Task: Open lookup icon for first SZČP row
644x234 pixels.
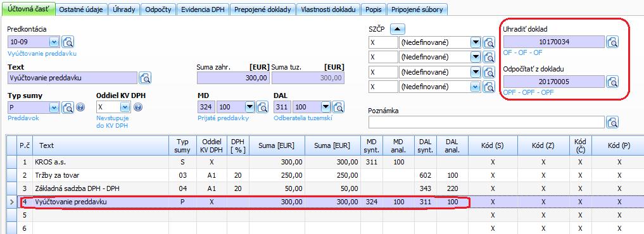Action: (489, 42)
